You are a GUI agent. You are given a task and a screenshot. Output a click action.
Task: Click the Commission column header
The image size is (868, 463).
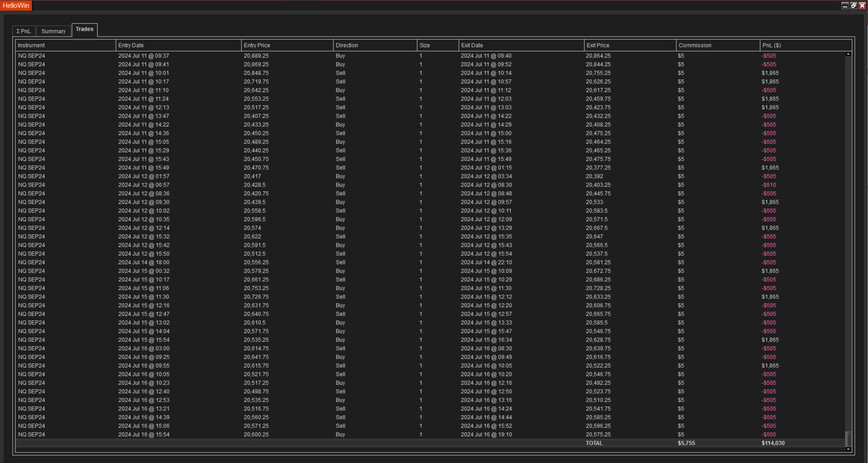717,45
